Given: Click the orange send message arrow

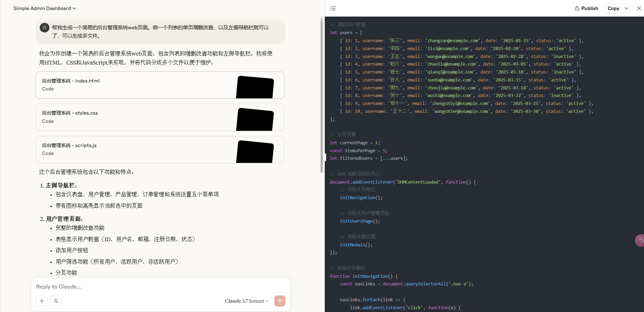Looking at the screenshot, I should [x=280, y=301].
